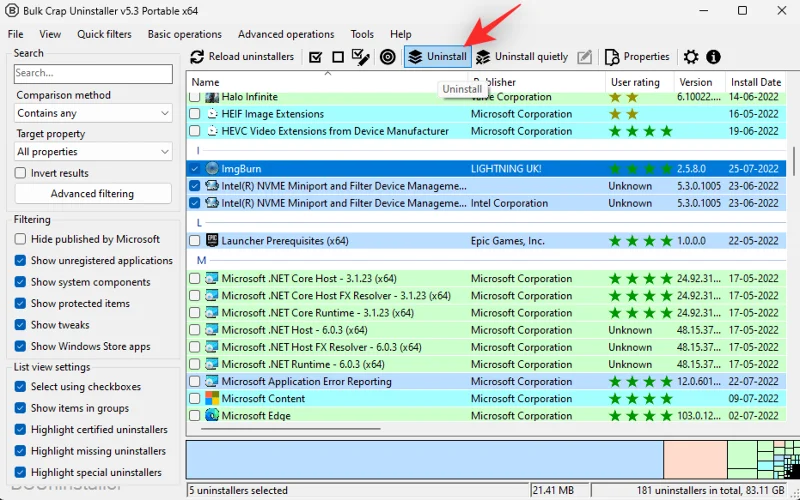This screenshot has width=800, height=500.
Task: Click the modify edit pencil toolbar icon
Action: 585,57
